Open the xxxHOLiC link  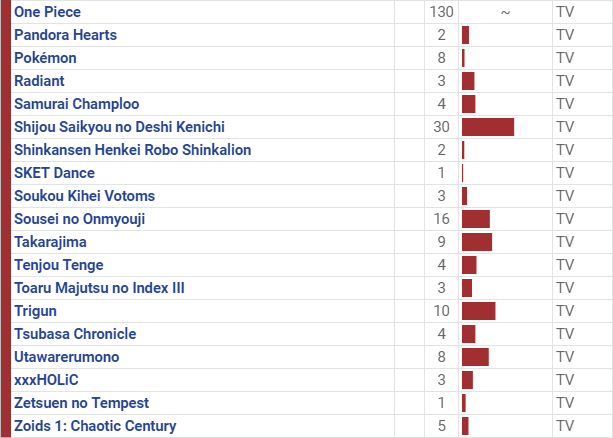[46, 380]
